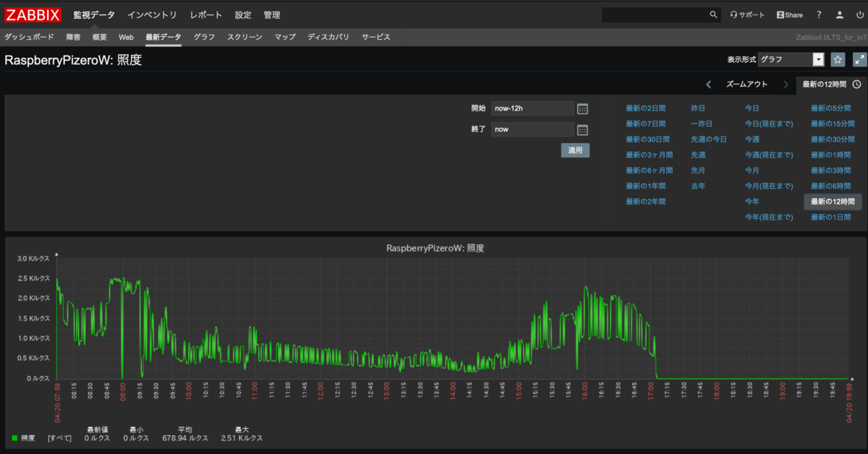This screenshot has width=868, height=454.
Task: Focus the 開始 input field
Action: tap(532, 108)
